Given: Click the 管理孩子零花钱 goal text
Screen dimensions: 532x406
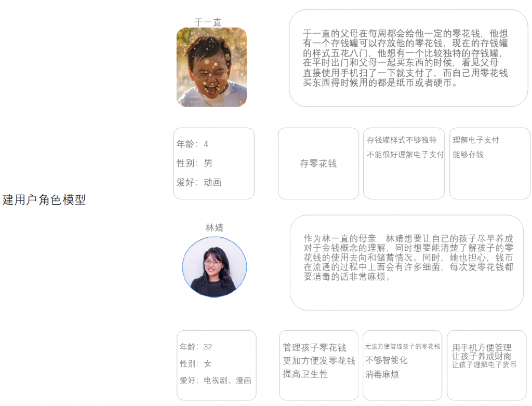Looking at the screenshot, I should coord(314,348).
